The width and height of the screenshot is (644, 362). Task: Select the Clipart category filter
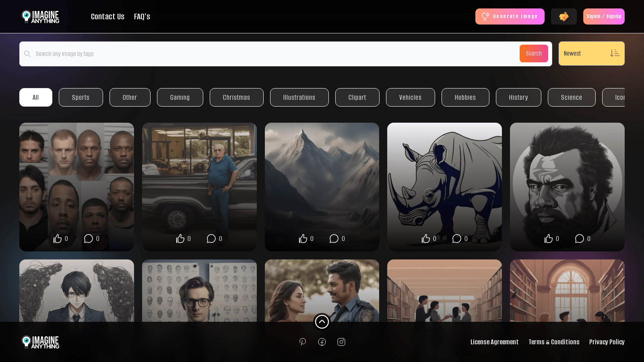[357, 97]
